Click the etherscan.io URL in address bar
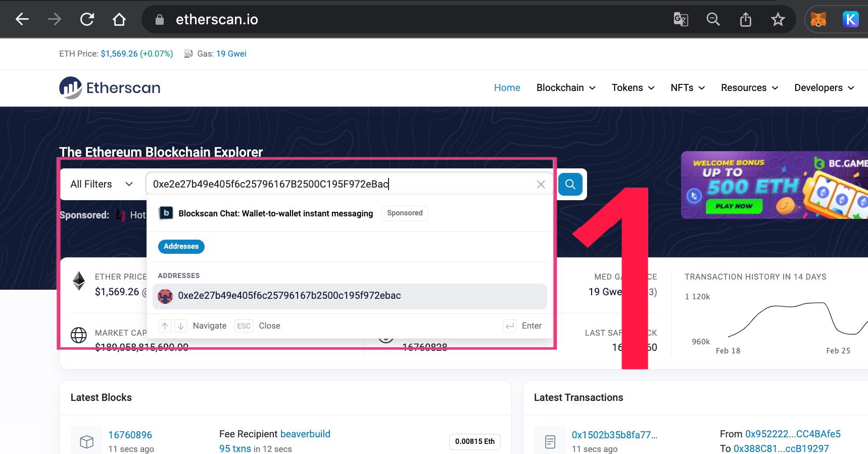This screenshot has width=868, height=454. click(x=217, y=20)
